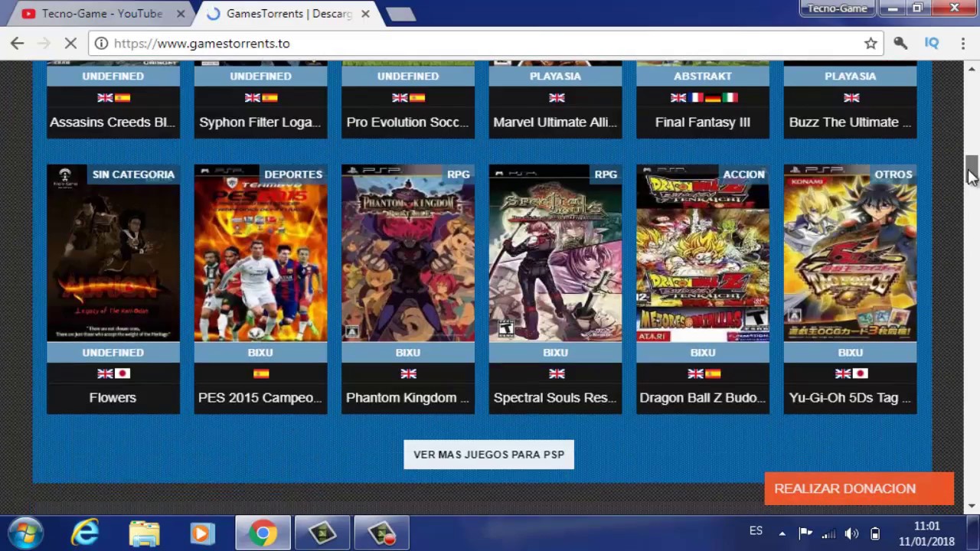Screen dimensions: 980x551
Task: Click the browser back arrow
Action: [x=18, y=44]
